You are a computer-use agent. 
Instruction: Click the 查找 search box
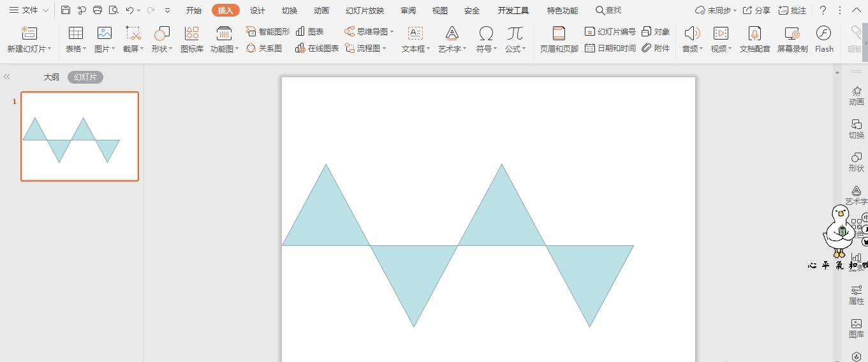click(608, 10)
